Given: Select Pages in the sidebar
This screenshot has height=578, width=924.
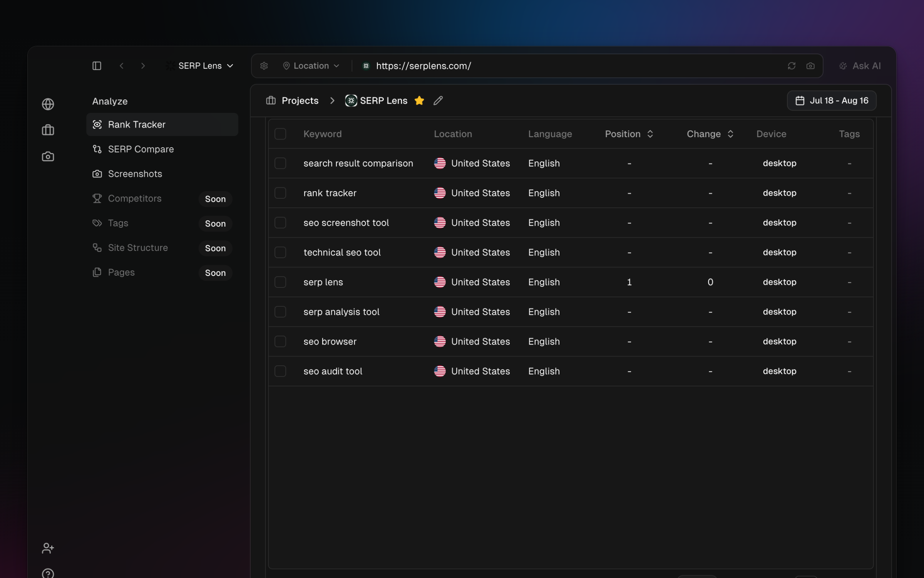Looking at the screenshot, I should pos(162,272).
